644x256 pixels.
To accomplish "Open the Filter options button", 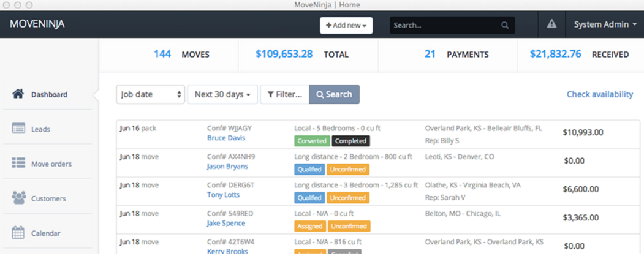I will (285, 94).
